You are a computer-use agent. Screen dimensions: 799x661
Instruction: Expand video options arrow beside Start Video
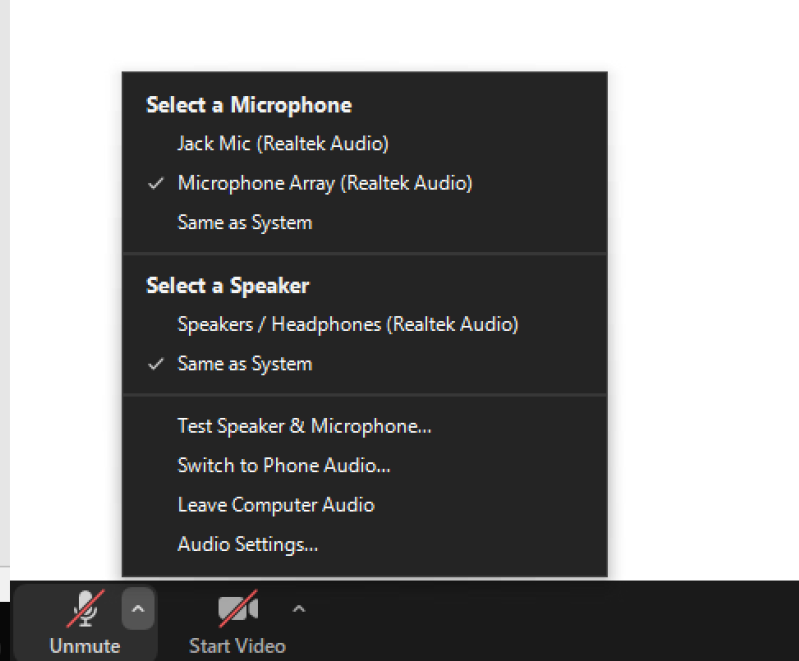click(x=298, y=608)
